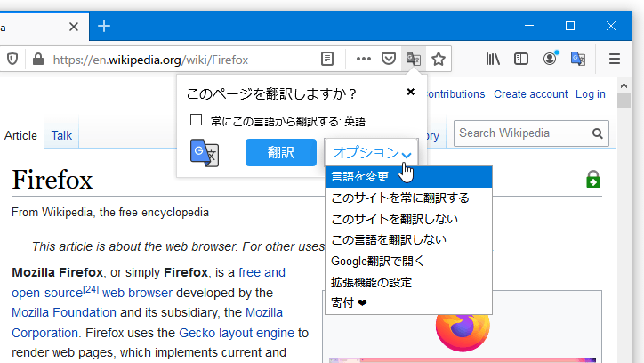
Task: Open 拡張機能の設定 from menu
Action: [x=408, y=283]
